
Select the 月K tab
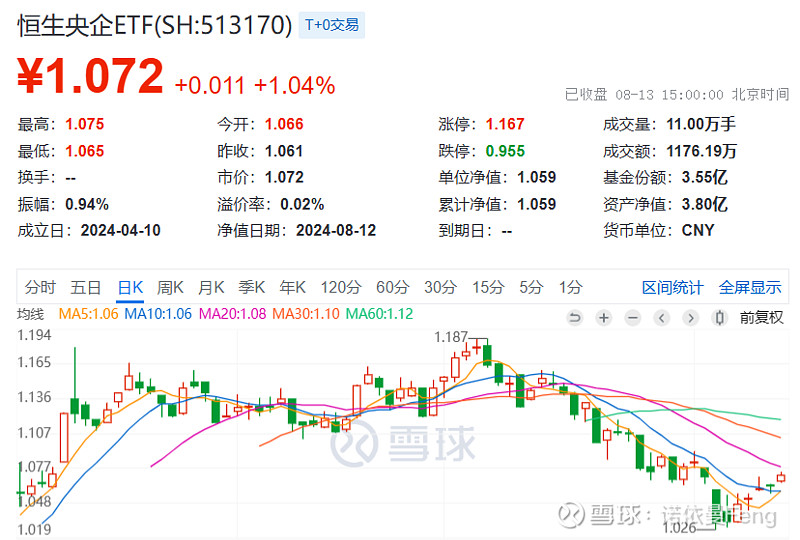click(x=211, y=287)
